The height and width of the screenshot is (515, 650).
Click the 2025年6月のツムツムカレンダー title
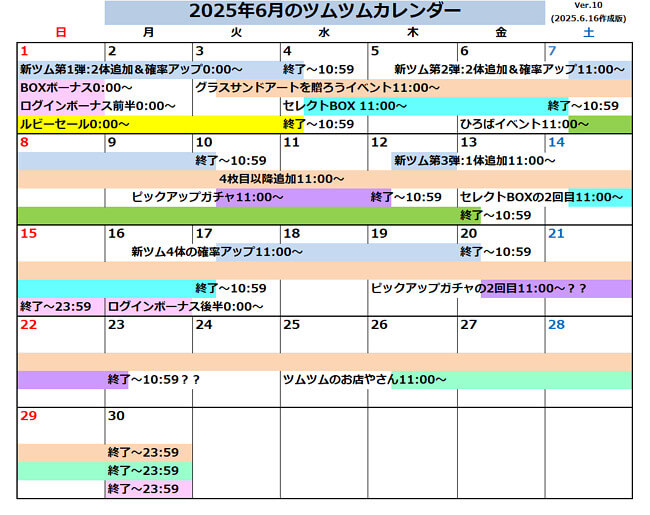tap(325, 12)
